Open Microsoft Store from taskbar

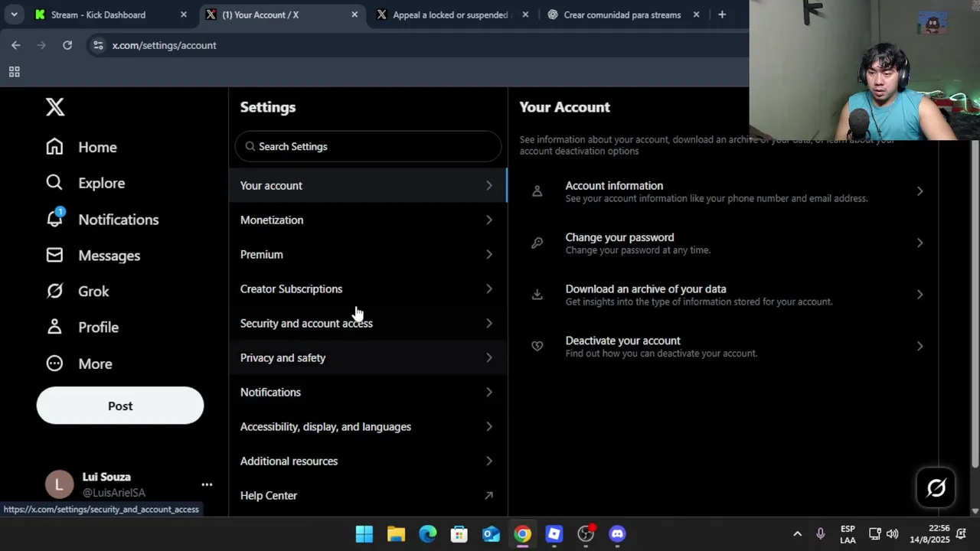pyautogui.click(x=459, y=534)
